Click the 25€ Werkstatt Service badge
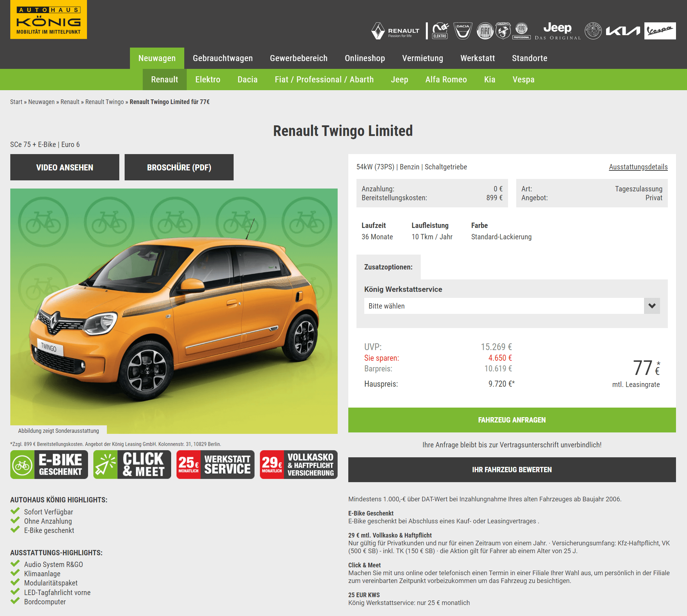Image resolution: width=687 pixels, height=616 pixels. [216, 465]
